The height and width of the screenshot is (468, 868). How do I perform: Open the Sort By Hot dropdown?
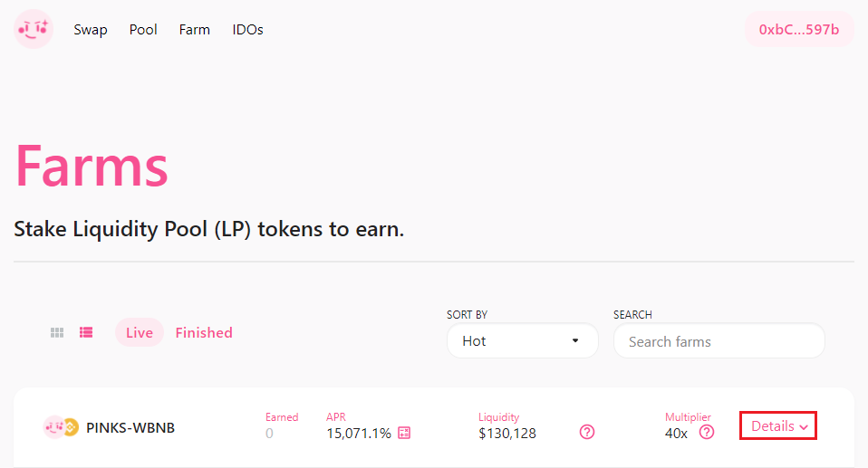(522, 341)
